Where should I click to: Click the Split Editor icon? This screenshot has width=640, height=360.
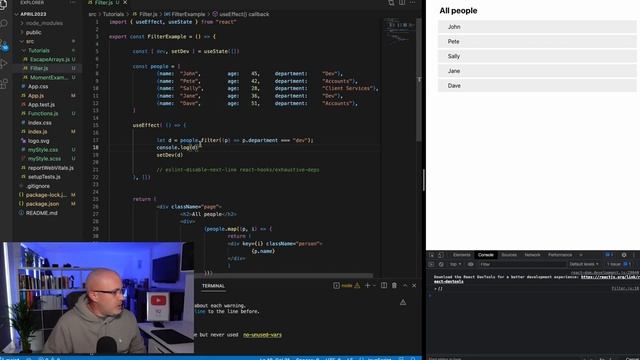tap(402, 2)
